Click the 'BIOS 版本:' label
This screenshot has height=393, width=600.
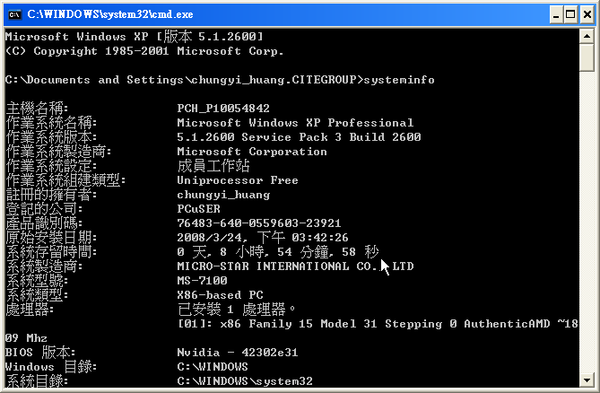point(40,352)
